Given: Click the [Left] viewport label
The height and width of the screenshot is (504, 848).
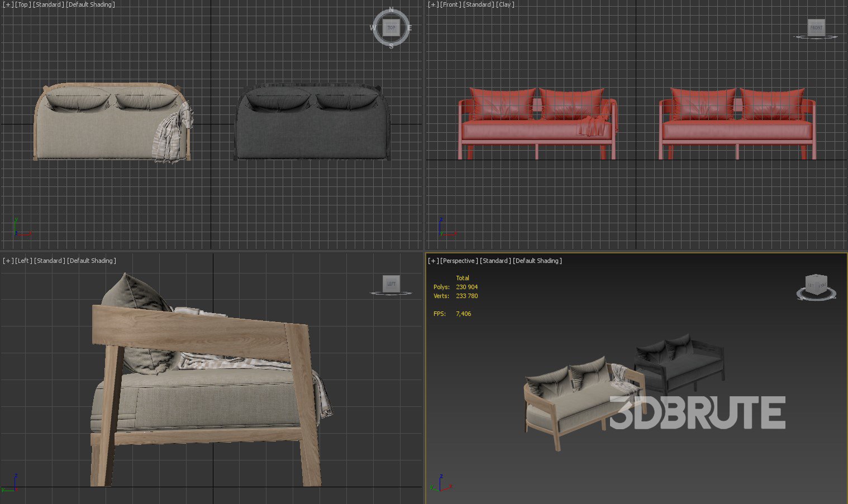Looking at the screenshot, I should [23, 261].
